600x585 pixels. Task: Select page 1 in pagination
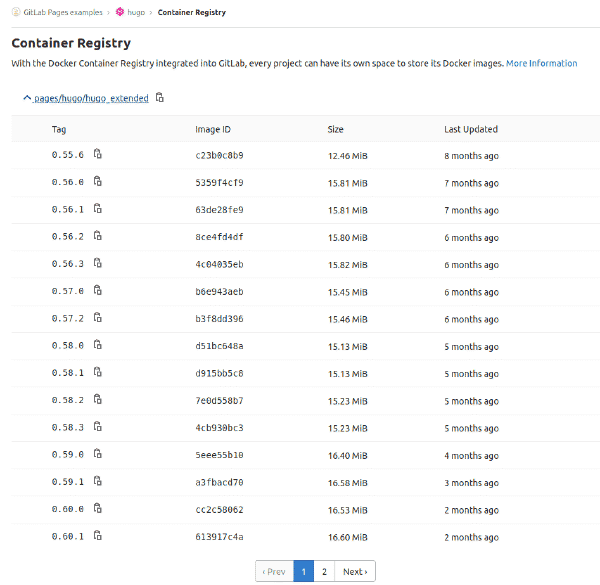click(x=304, y=571)
